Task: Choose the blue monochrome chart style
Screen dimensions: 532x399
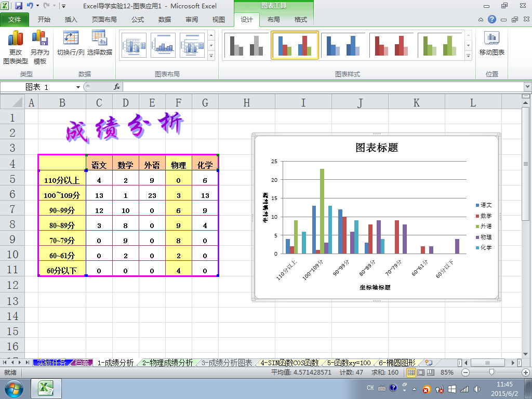Action: (343, 46)
